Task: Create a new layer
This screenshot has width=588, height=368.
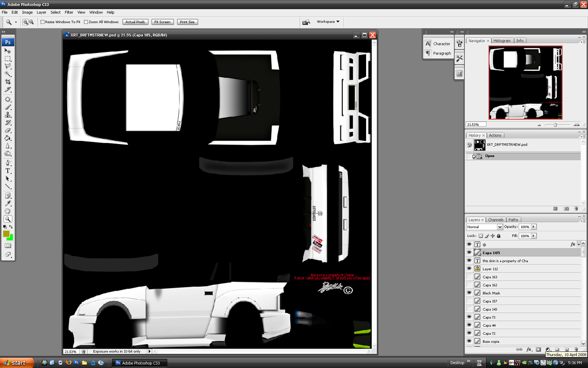Action: coord(566,350)
